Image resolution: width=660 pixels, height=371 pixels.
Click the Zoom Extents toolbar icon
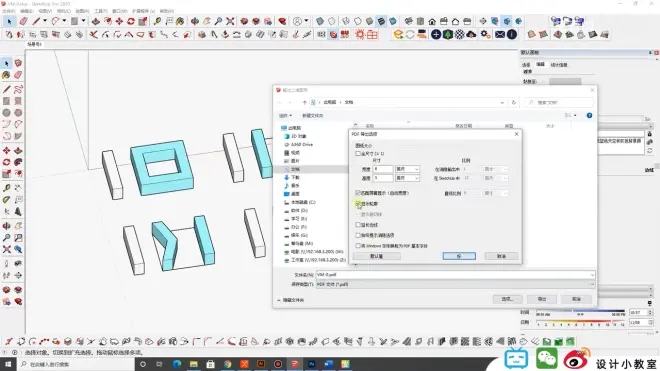point(230,21)
